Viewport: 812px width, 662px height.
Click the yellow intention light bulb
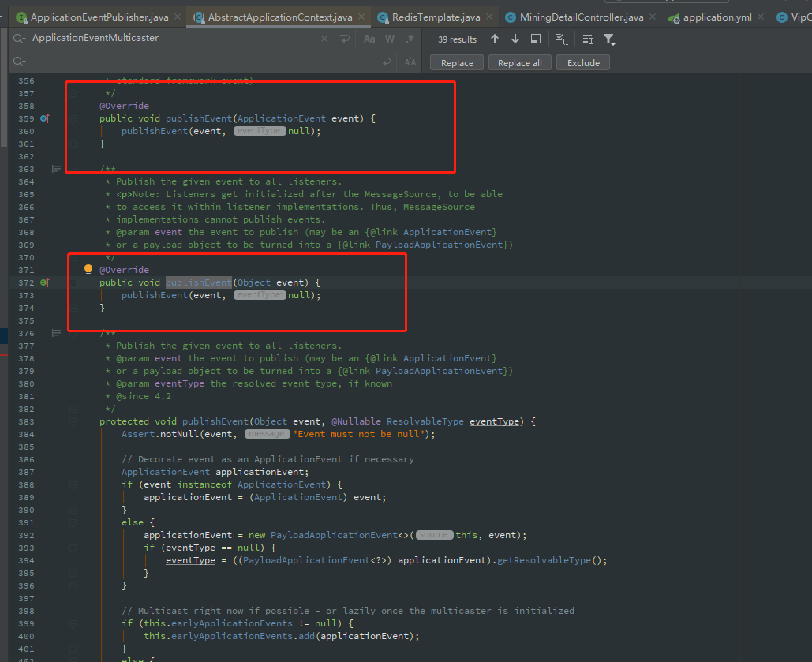click(88, 269)
